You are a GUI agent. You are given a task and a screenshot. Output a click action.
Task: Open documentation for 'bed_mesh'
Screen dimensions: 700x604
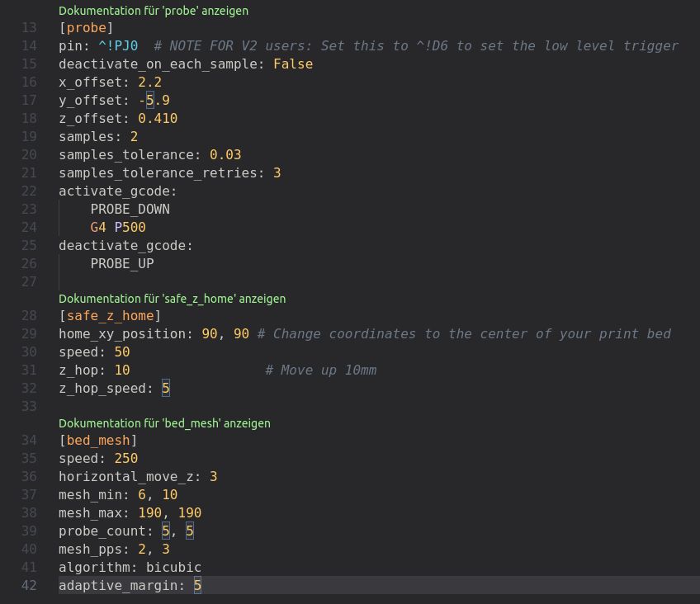[163, 423]
